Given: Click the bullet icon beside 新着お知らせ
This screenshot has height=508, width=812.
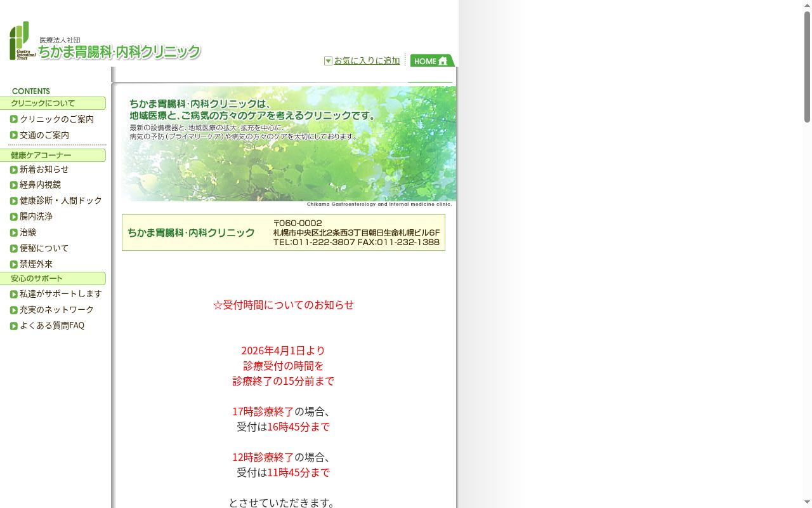Looking at the screenshot, I should coord(14,170).
